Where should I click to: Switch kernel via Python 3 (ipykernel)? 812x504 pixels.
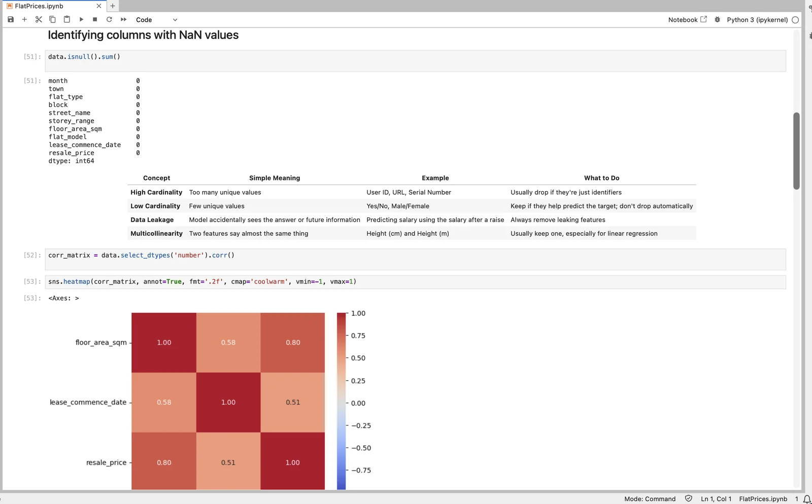click(x=757, y=20)
